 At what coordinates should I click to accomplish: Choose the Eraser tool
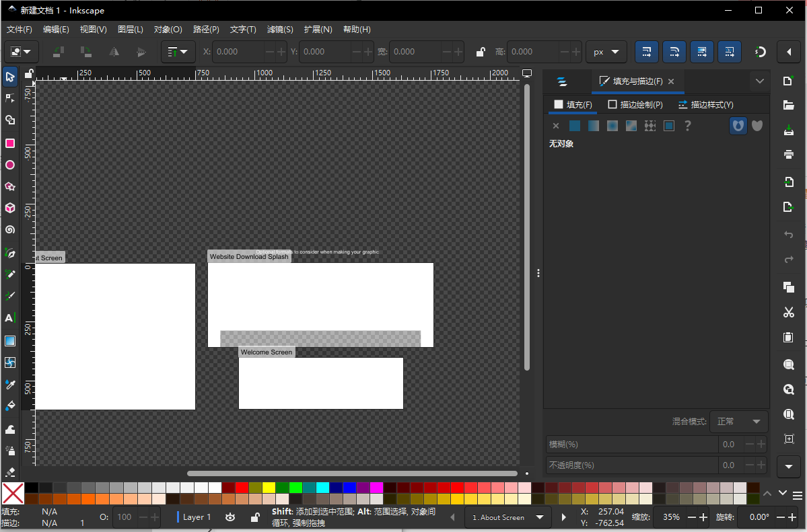[x=10, y=472]
